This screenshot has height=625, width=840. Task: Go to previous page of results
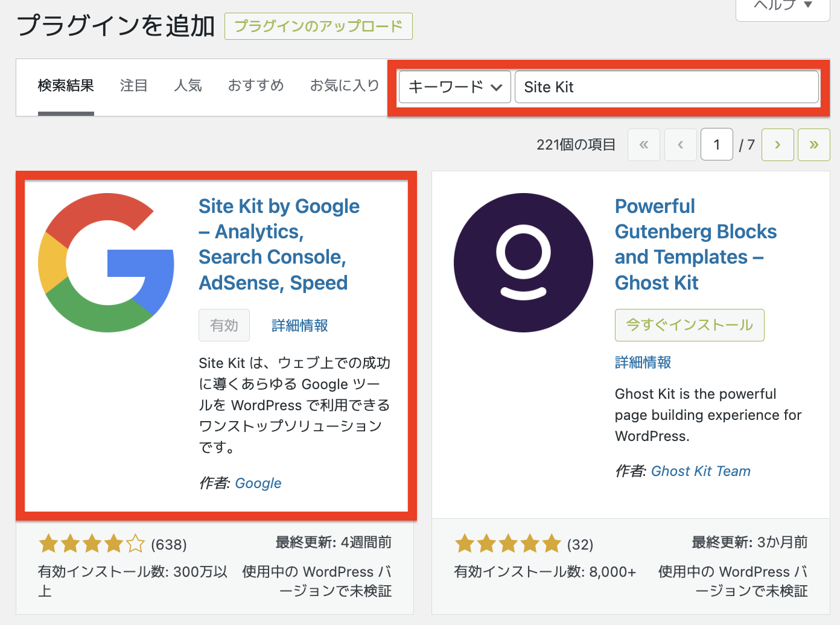[x=681, y=145]
